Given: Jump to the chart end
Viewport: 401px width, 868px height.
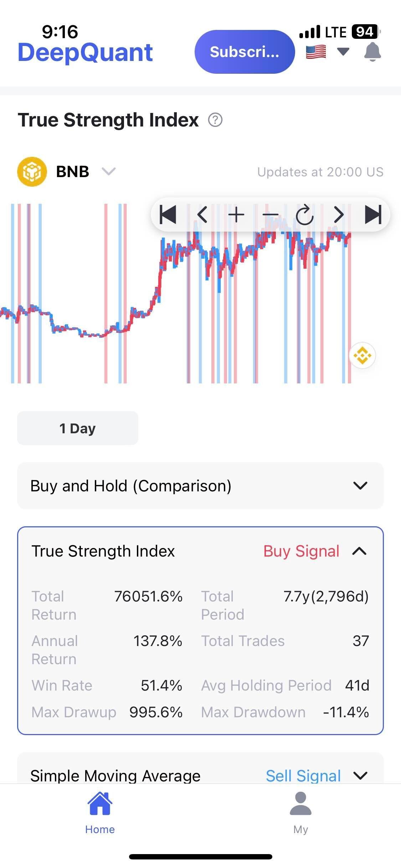Looking at the screenshot, I should [373, 215].
